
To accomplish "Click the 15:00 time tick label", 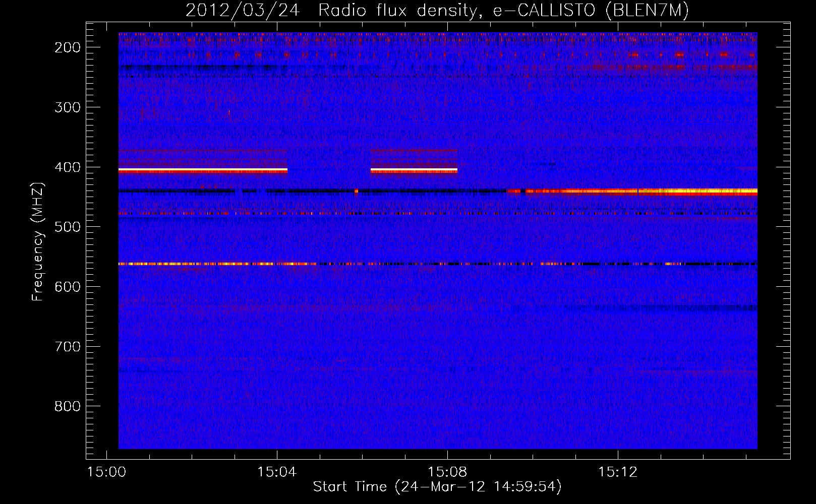I will [x=106, y=472].
